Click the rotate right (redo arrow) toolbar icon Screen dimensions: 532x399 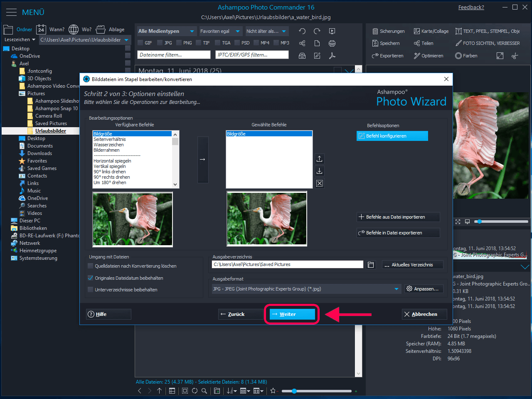tap(317, 31)
